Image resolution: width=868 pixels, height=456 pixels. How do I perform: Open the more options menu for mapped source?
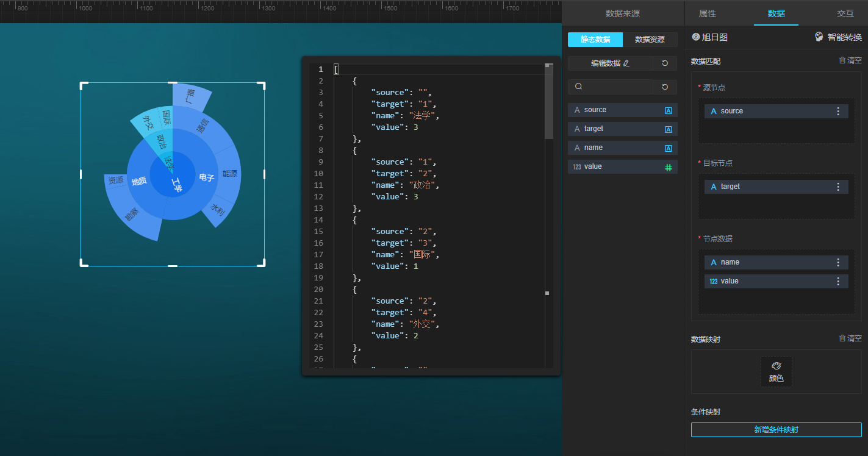(x=838, y=111)
